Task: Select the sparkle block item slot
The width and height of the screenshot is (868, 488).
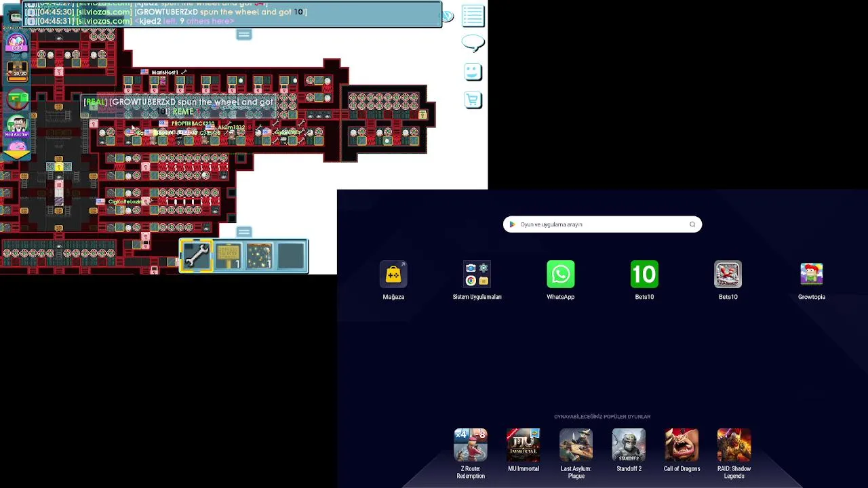Action: (x=259, y=256)
